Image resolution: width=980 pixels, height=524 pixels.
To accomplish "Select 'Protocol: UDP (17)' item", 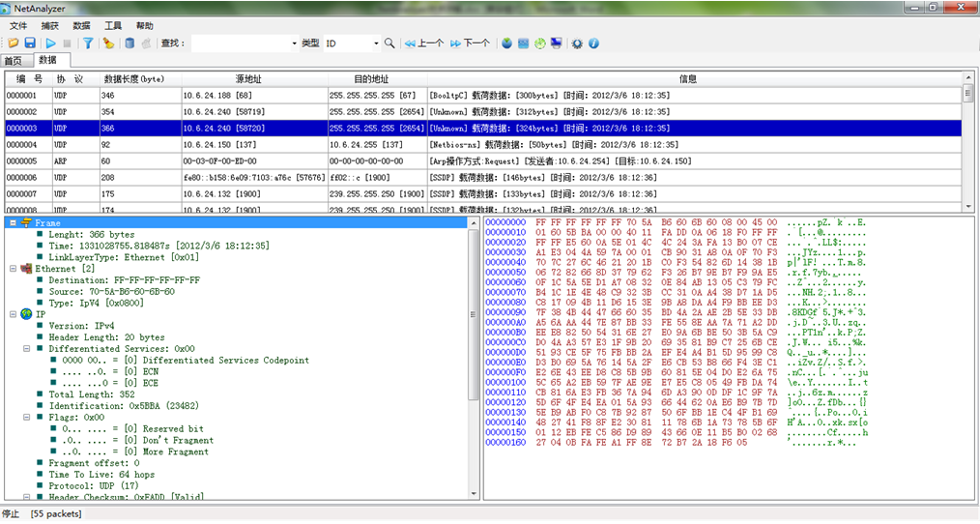I will [x=94, y=485].
